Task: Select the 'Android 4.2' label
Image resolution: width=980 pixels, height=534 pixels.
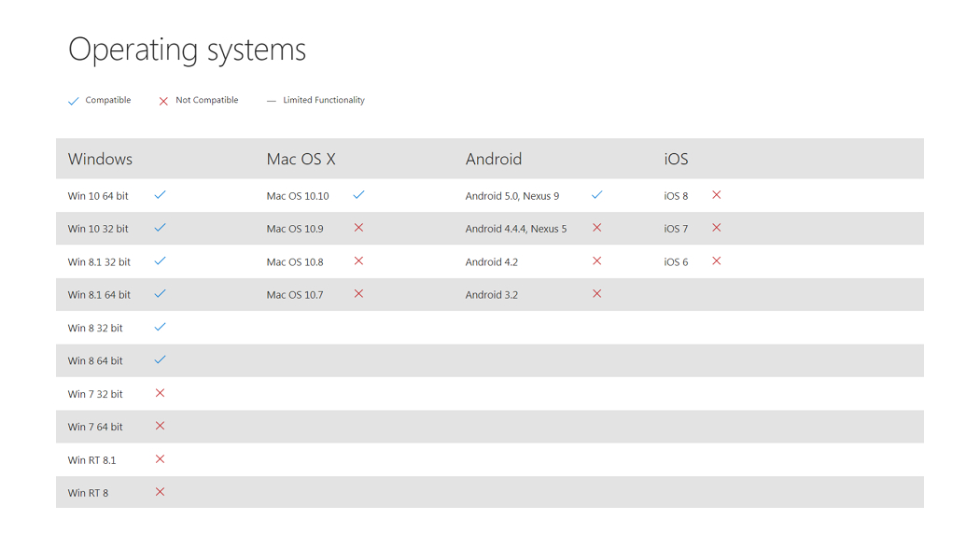Action: [x=492, y=262]
